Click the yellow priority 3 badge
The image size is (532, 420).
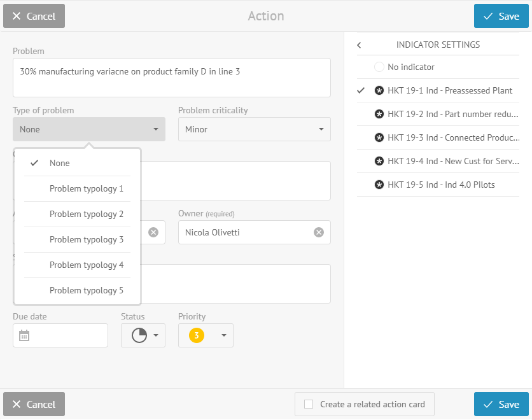click(197, 335)
